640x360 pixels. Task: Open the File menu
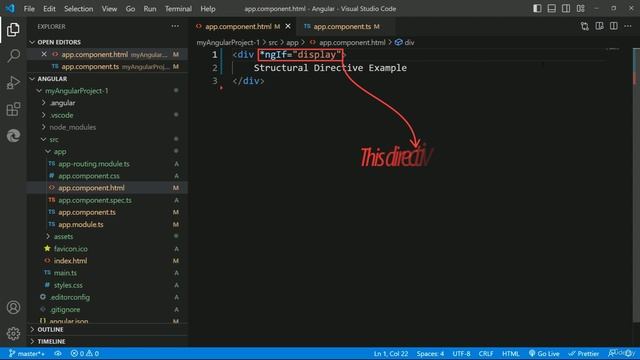[29, 9]
